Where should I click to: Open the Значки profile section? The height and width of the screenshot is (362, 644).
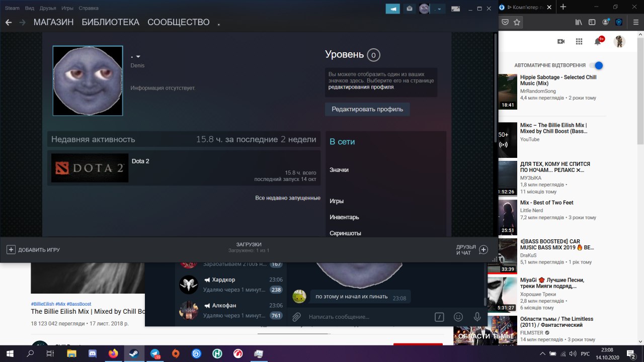(x=339, y=170)
